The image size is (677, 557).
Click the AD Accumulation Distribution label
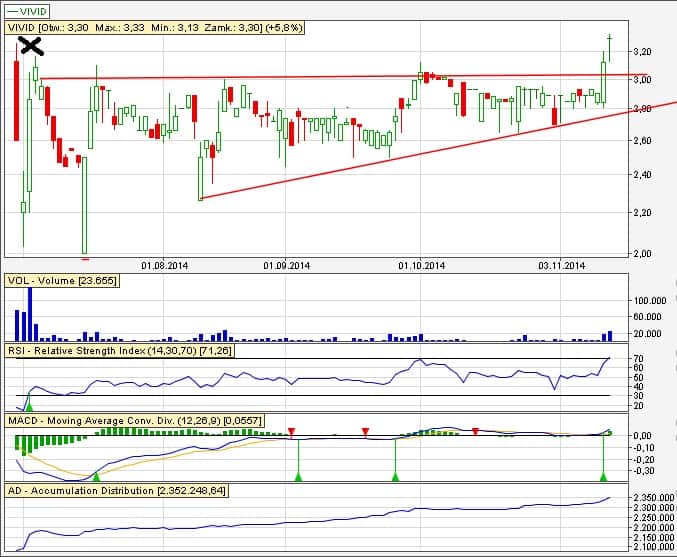(117, 491)
